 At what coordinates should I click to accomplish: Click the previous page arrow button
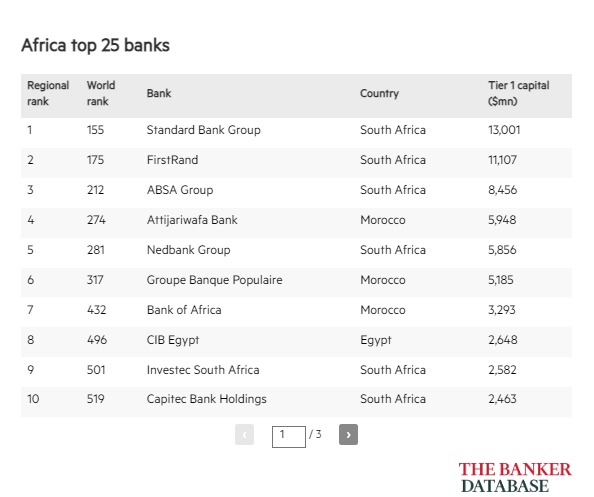(244, 434)
